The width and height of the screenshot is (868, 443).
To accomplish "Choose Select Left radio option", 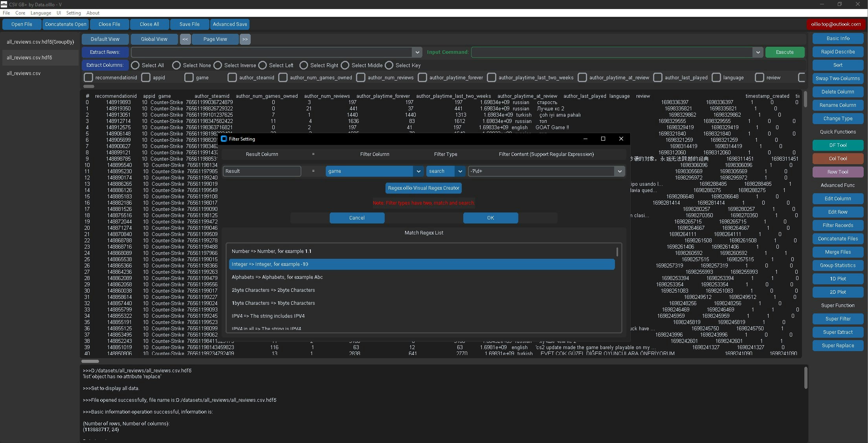I will point(262,65).
